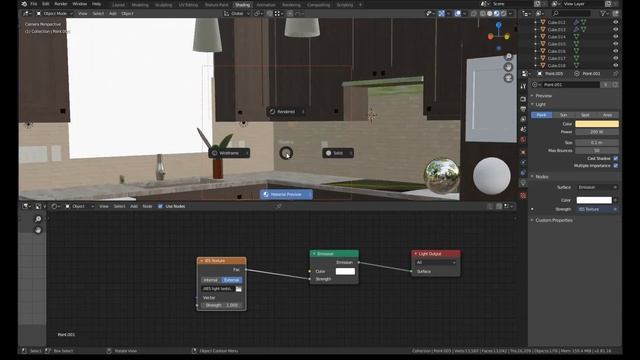This screenshot has width=640, height=360.
Task: Open the File menu
Action: 34,4
